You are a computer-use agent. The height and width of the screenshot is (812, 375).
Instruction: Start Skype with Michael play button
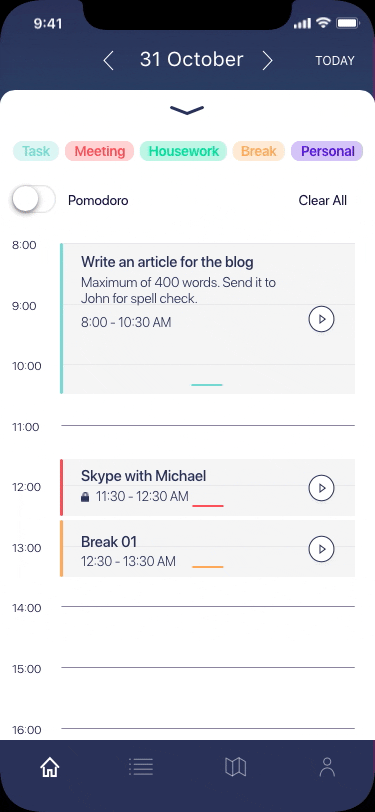pos(322,488)
